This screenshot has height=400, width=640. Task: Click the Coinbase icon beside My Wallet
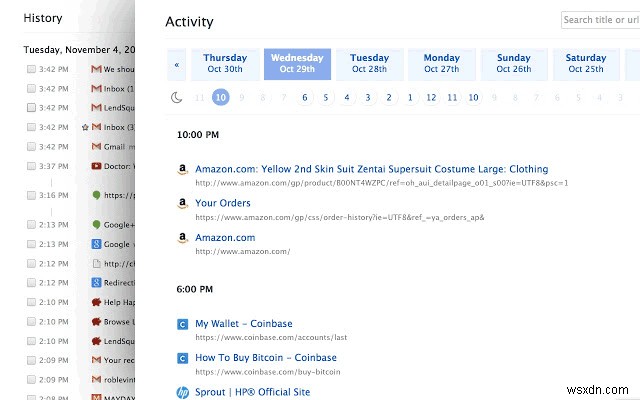(182, 324)
